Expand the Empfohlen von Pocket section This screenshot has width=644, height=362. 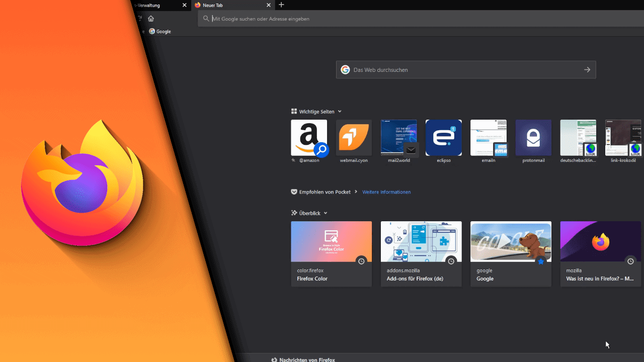(x=356, y=192)
